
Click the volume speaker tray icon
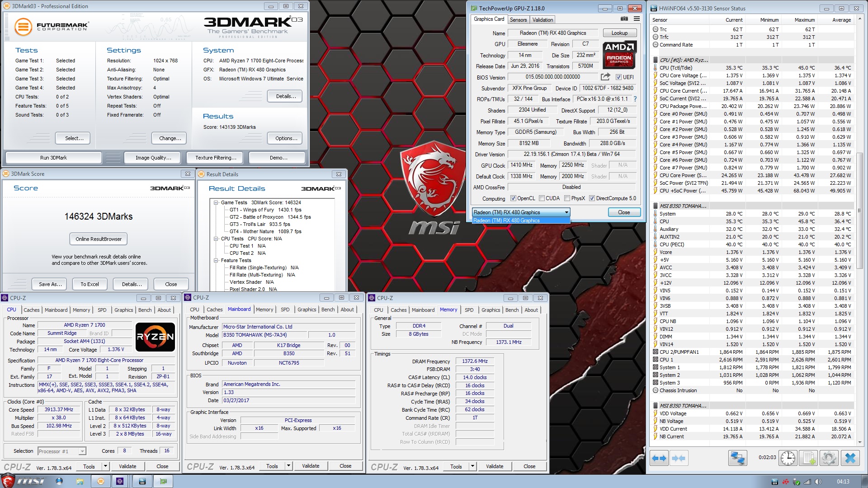(818, 482)
